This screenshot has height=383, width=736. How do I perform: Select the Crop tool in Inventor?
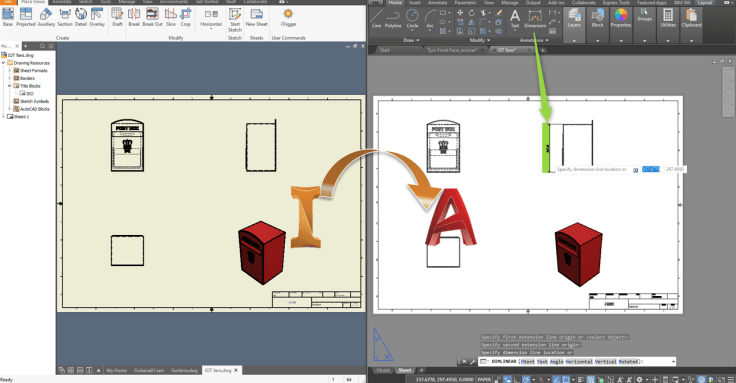click(186, 17)
